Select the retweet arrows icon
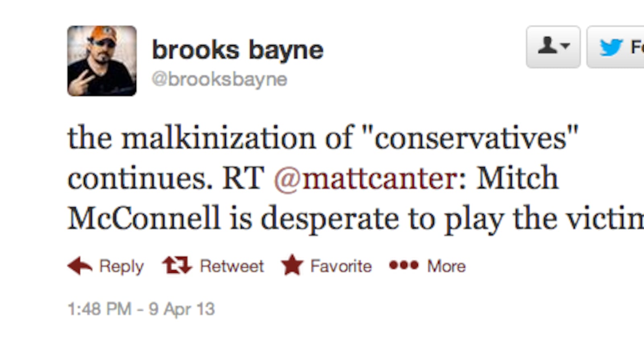 tap(176, 265)
